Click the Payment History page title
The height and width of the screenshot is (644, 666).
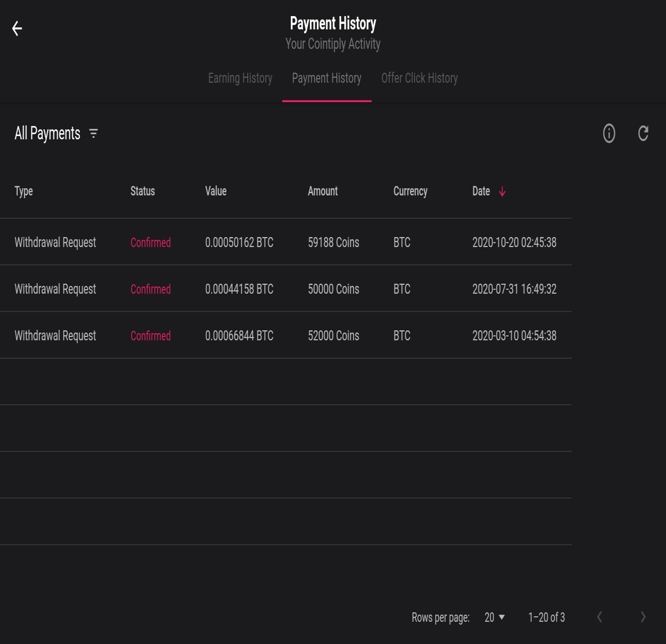333,23
